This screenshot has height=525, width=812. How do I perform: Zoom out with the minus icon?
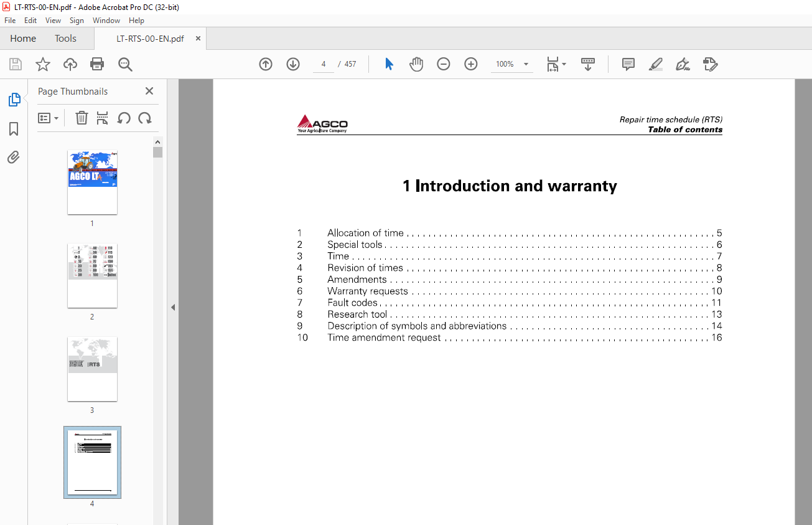(x=444, y=64)
